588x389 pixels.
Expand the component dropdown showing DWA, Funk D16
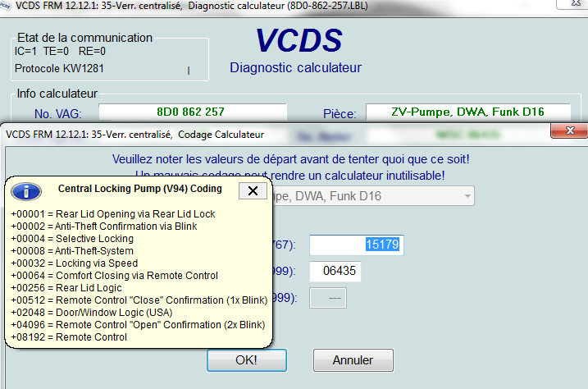click(x=467, y=196)
